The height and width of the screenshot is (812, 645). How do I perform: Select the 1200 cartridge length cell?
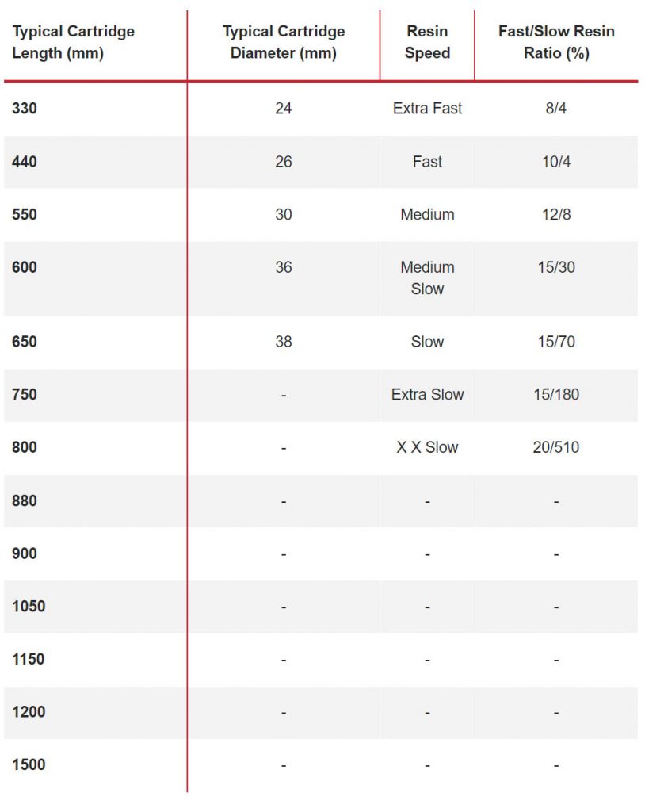pos(29,712)
